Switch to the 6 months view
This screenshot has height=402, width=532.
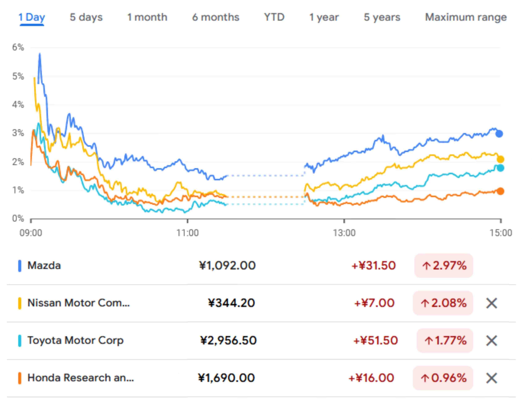point(215,17)
